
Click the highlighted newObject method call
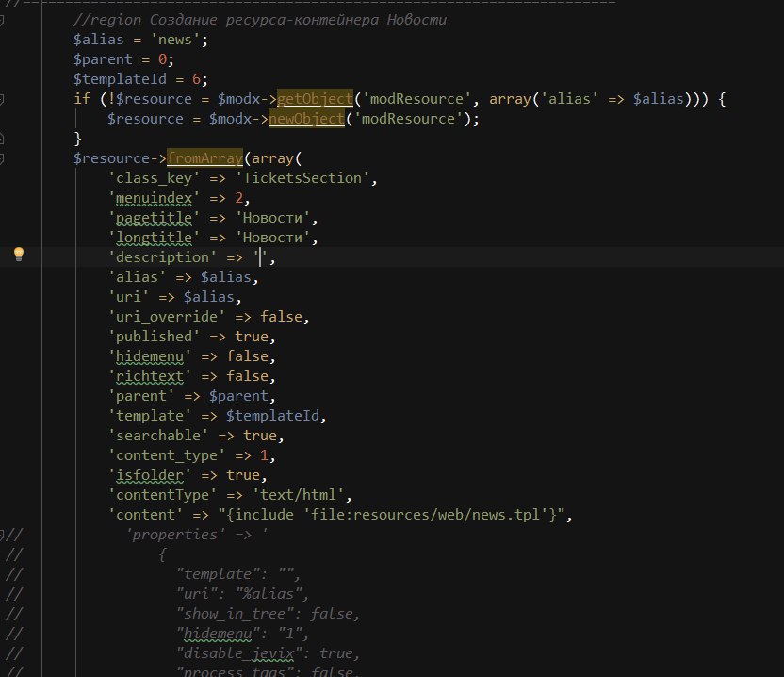pos(306,119)
